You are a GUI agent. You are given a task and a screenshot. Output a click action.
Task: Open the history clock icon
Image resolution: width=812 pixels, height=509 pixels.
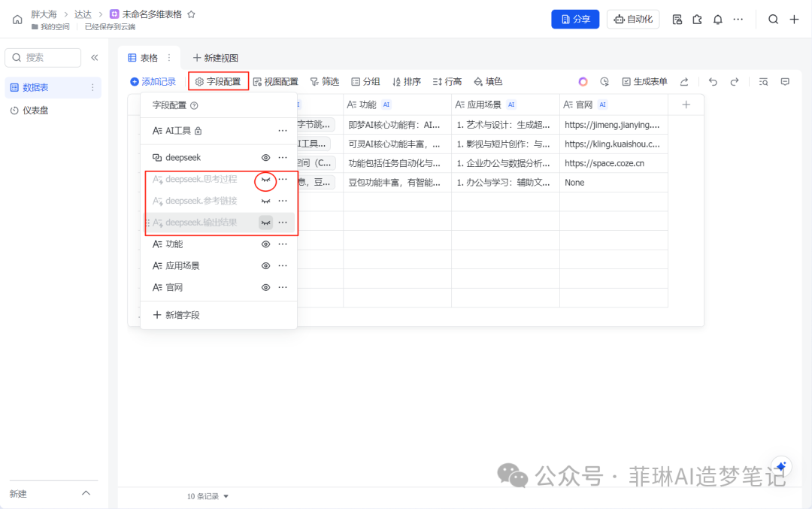604,82
